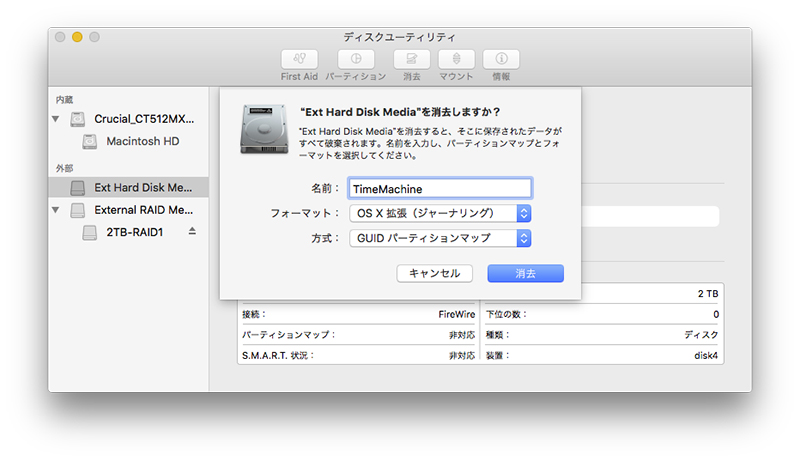
Task: Click the 下位の数 label
Action: pos(506,315)
